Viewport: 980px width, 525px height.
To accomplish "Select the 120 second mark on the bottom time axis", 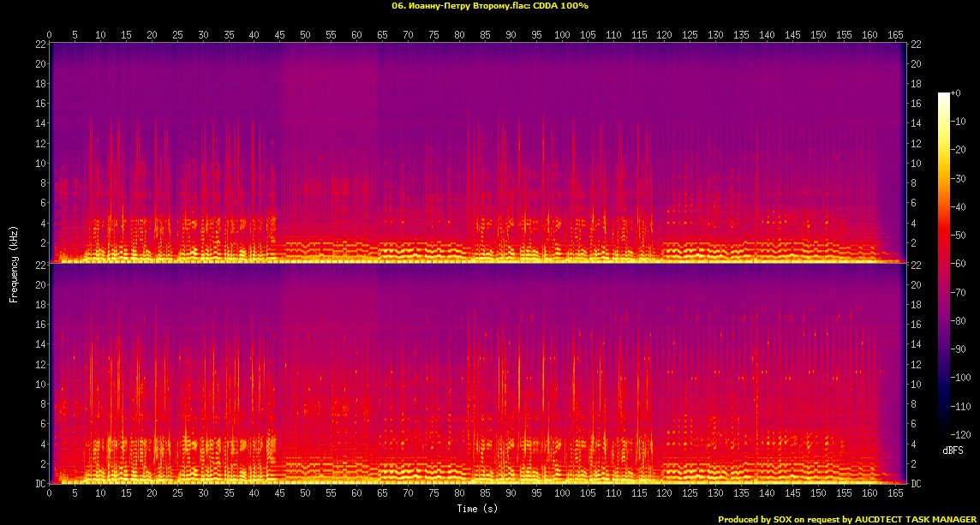I will tap(664, 493).
